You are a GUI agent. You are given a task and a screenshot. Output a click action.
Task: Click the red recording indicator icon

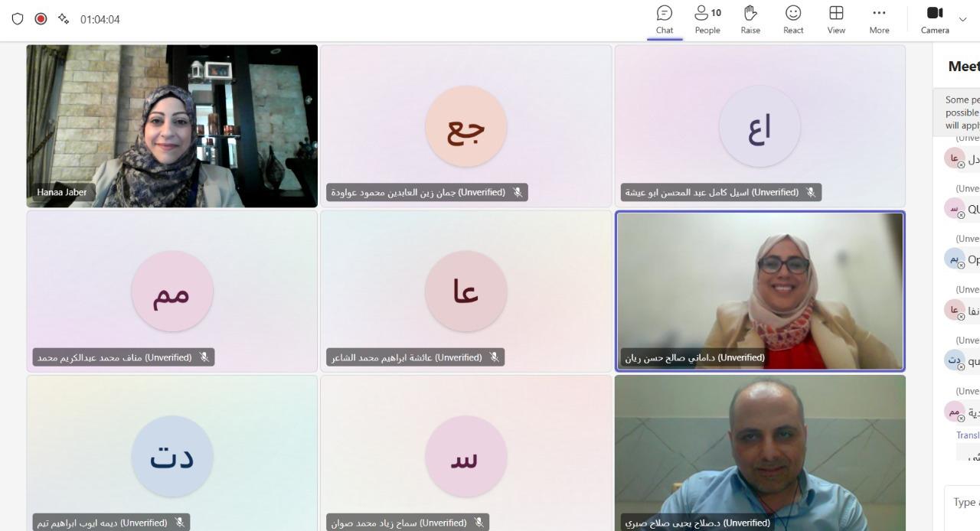click(x=41, y=19)
